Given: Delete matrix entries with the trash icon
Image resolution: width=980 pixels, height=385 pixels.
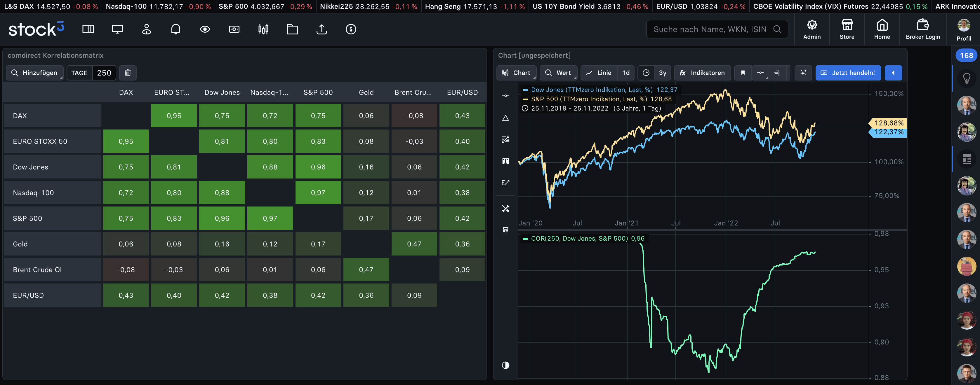Looking at the screenshot, I should (x=128, y=73).
